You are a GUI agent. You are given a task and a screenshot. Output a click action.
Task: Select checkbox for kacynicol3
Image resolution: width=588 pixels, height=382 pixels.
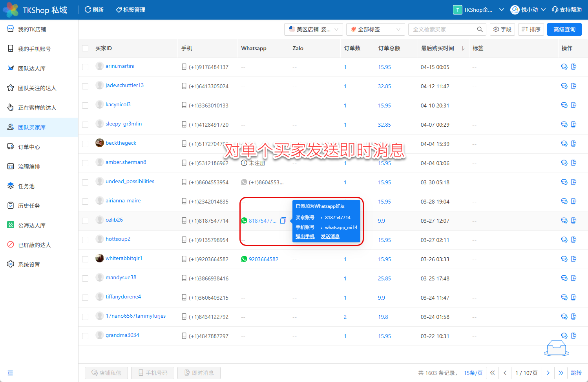[x=85, y=106]
